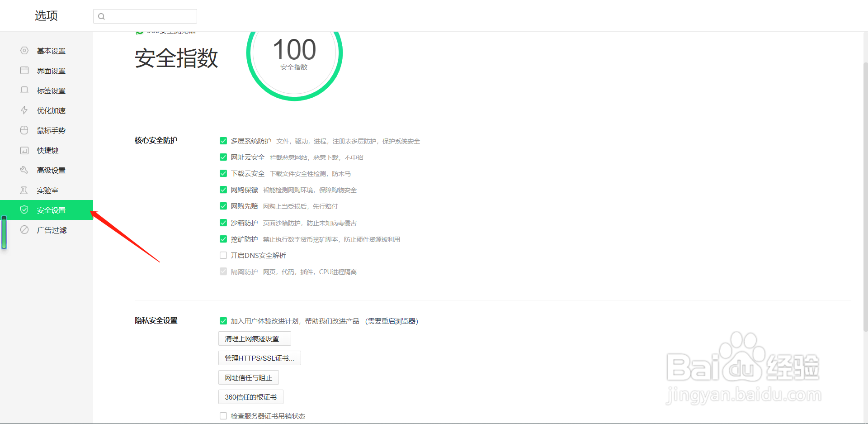Click description text 页面沙箱防护，防止未知病毒侵害
The image size is (868, 424).
[x=310, y=223]
